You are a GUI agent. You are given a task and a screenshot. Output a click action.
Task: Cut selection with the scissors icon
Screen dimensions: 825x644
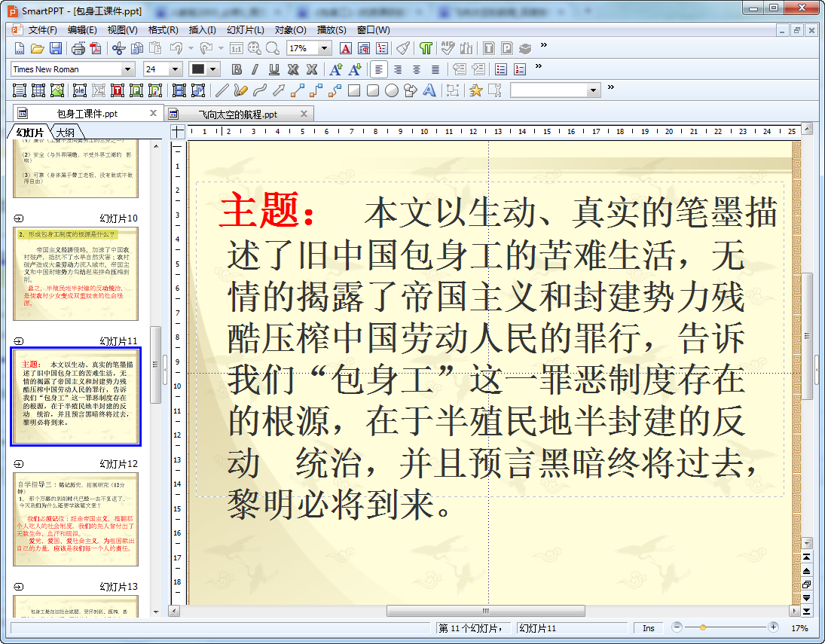pos(118,49)
